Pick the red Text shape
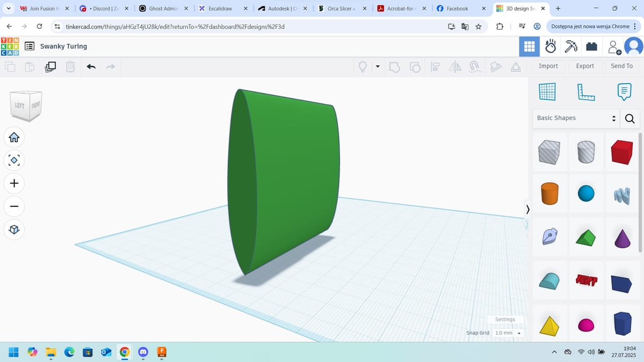 [586, 280]
